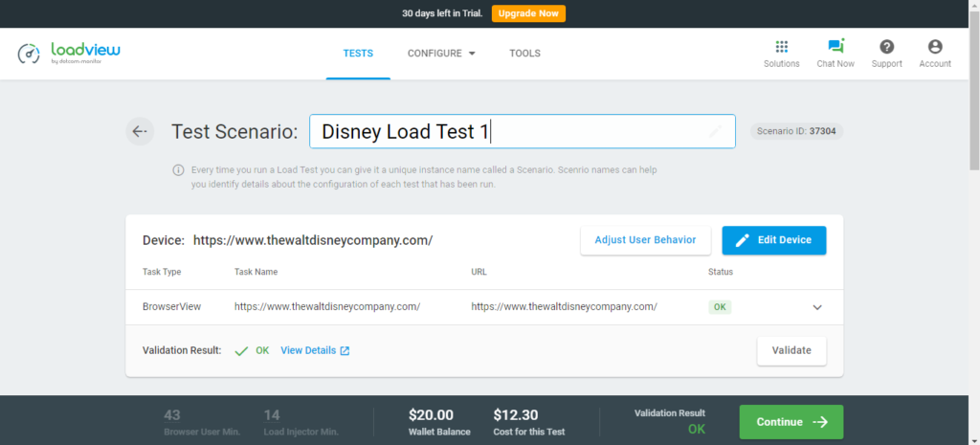Click the $20.00 Wallet Balance value
The width and height of the screenshot is (980, 445).
point(432,415)
